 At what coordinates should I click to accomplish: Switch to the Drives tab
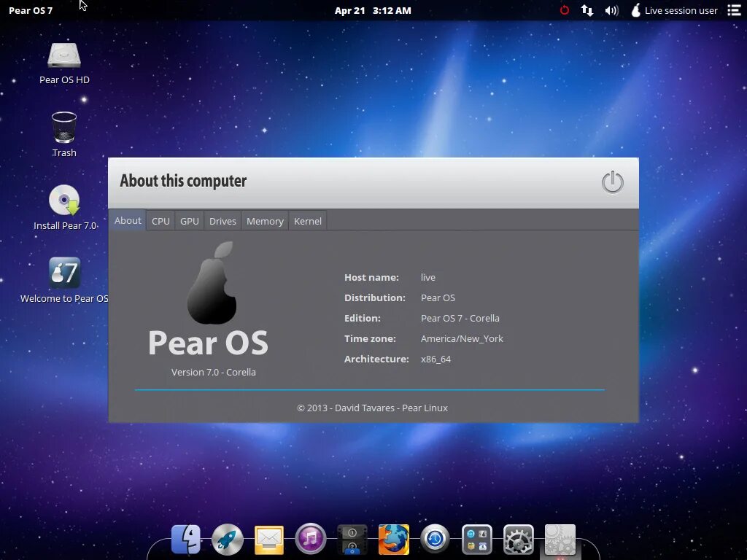point(222,221)
